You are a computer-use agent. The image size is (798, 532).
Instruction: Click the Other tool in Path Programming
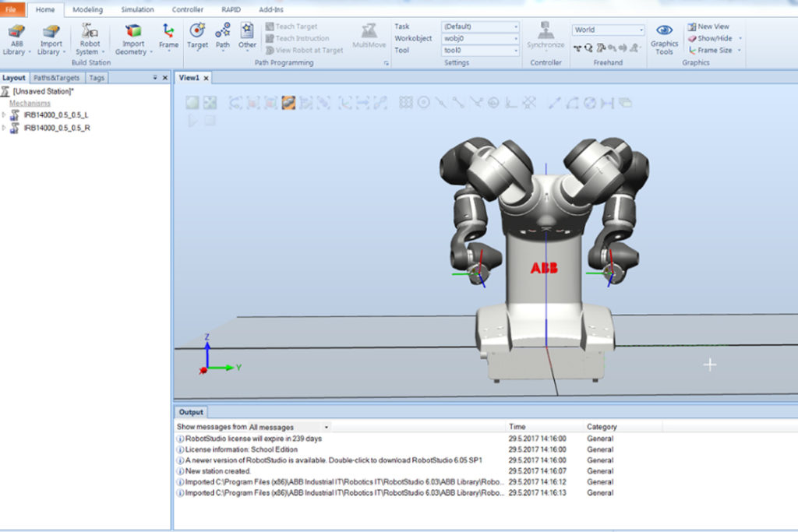tap(247, 37)
